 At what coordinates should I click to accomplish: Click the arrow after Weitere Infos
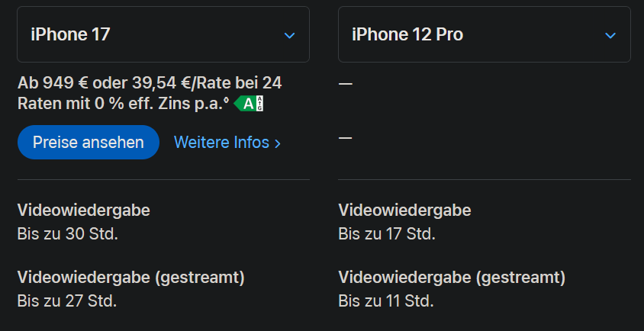click(x=278, y=143)
